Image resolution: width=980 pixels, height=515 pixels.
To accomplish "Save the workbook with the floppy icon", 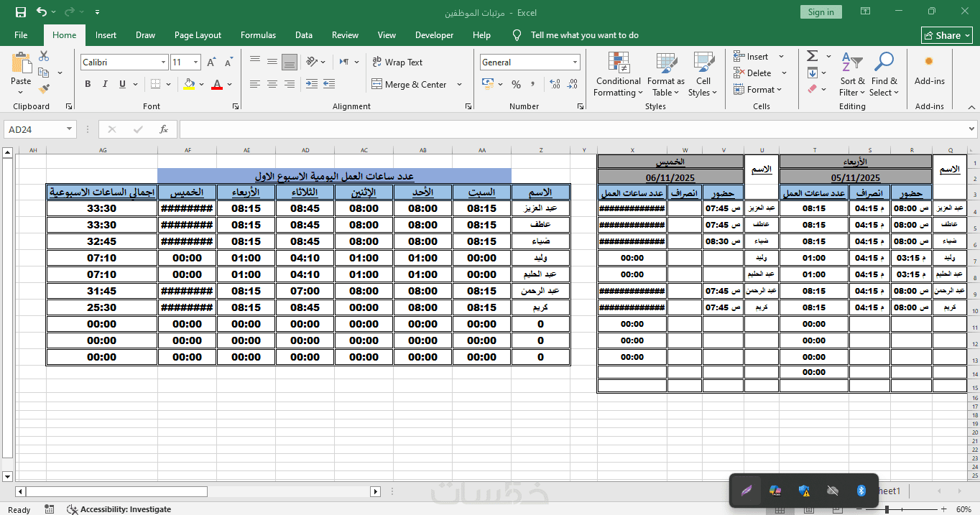I will (x=21, y=11).
